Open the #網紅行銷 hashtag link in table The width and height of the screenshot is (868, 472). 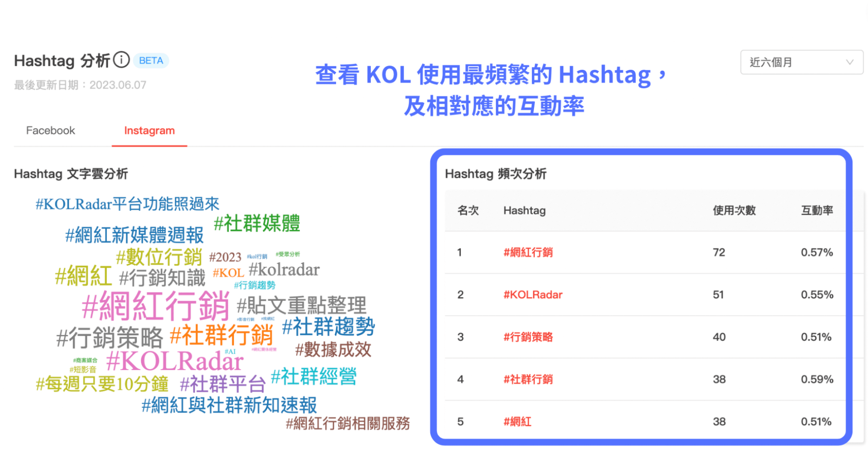528,252
